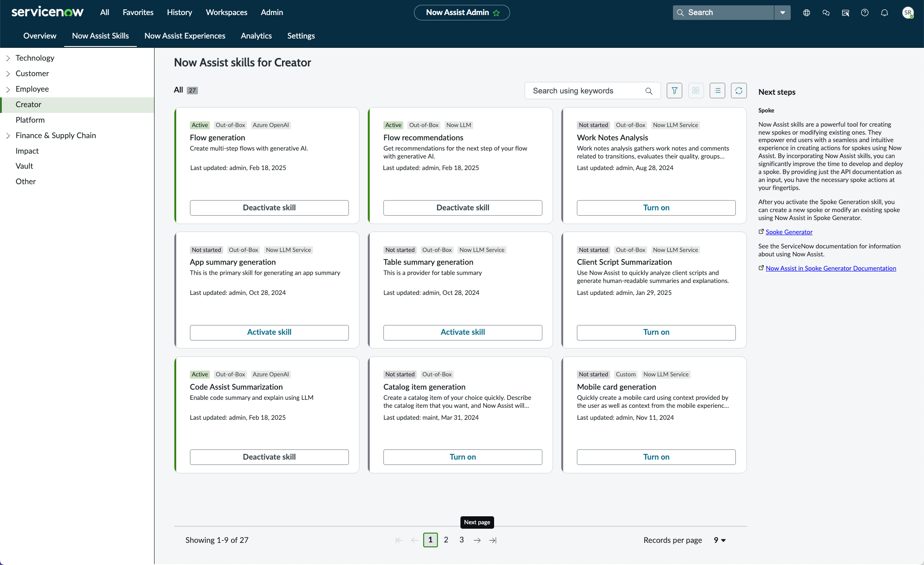Focus the global Search field
Viewport: 924px width, 565px height.
(723, 13)
